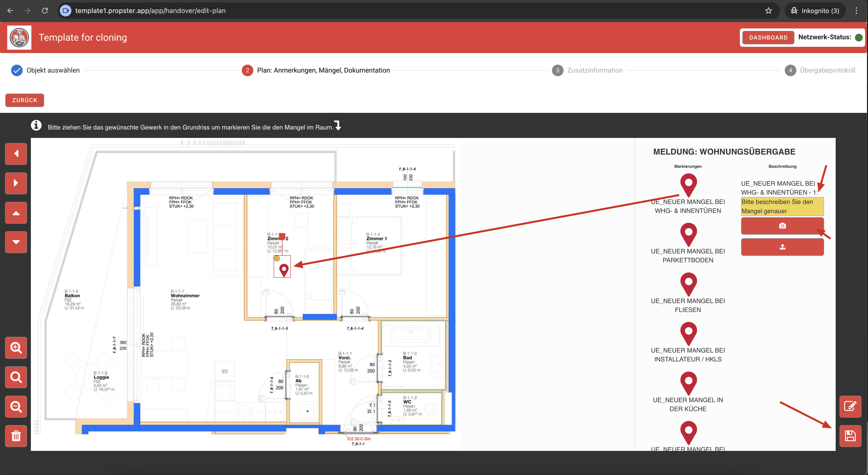Zoom out of the floor plan
The image size is (868, 475).
(16, 406)
